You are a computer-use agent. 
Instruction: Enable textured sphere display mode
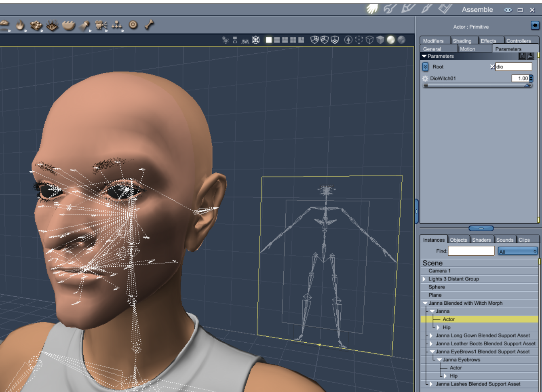point(401,40)
